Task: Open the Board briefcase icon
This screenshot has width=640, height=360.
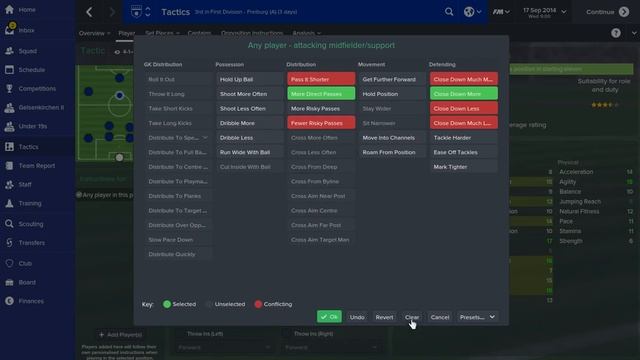Action: point(9,282)
